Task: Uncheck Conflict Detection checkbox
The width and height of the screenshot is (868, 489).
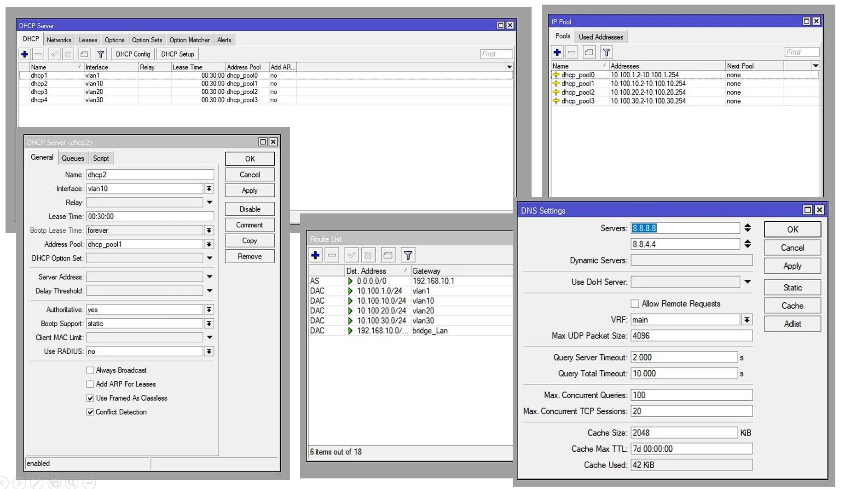Action: coord(90,412)
